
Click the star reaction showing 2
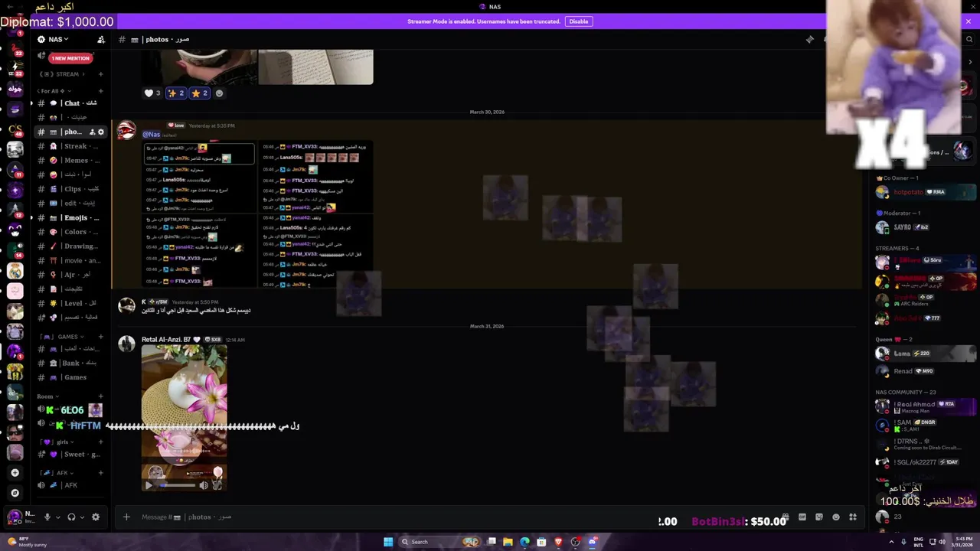tap(199, 93)
